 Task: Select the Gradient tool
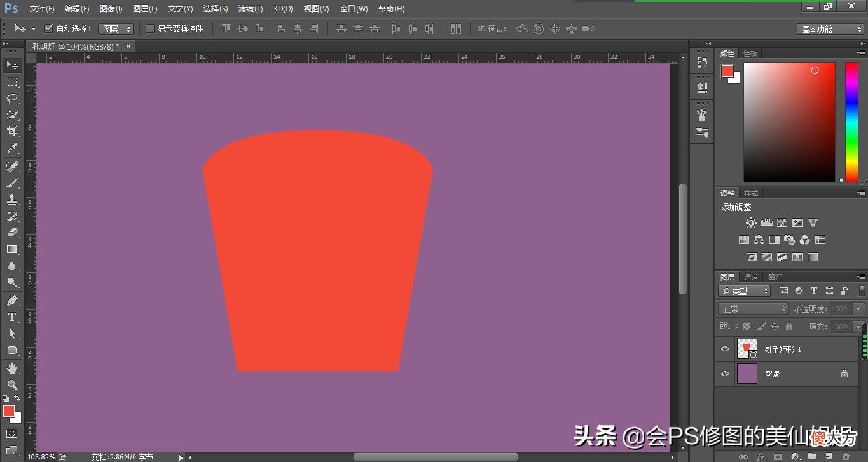pos(12,249)
